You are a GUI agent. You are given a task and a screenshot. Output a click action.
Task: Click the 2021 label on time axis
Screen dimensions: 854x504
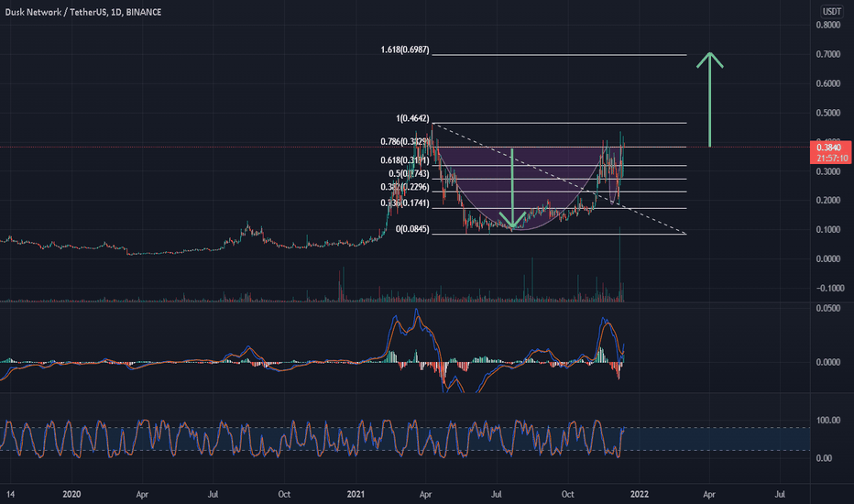[356, 494]
